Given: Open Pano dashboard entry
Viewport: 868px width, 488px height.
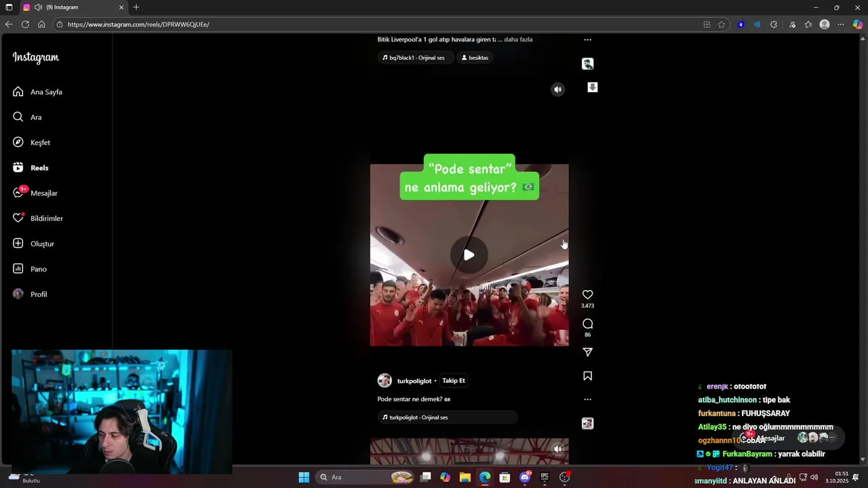Looking at the screenshot, I should click(30, 269).
